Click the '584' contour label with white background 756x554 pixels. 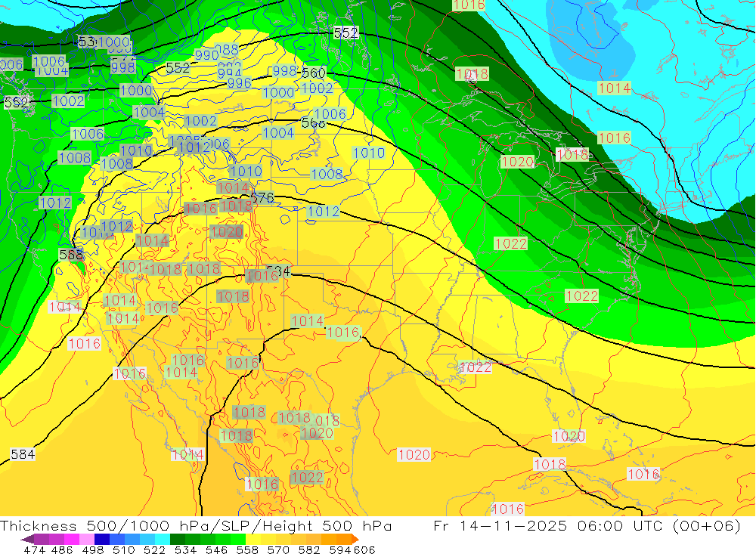[x=23, y=454]
